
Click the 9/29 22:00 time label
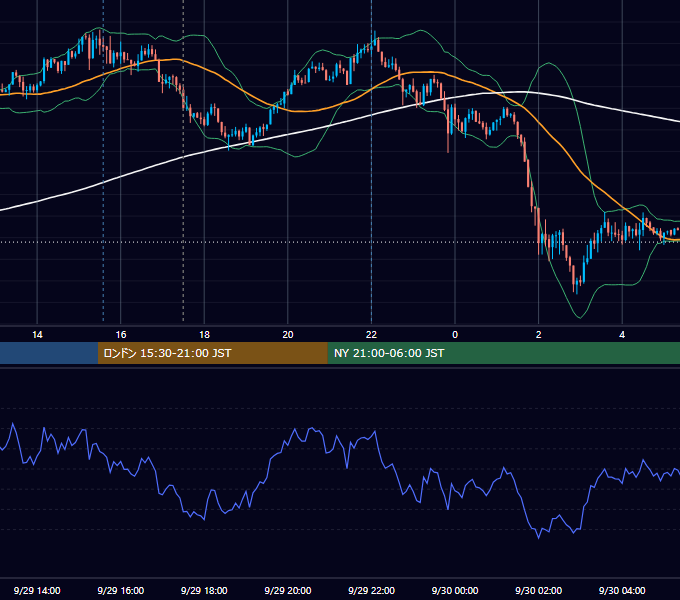point(371,590)
